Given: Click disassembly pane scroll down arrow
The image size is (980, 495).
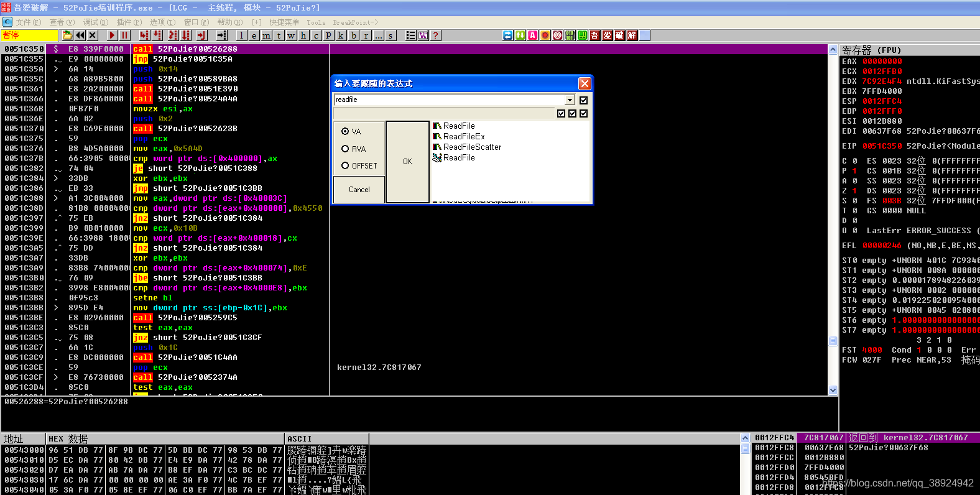Looking at the screenshot, I should [x=833, y=390].
